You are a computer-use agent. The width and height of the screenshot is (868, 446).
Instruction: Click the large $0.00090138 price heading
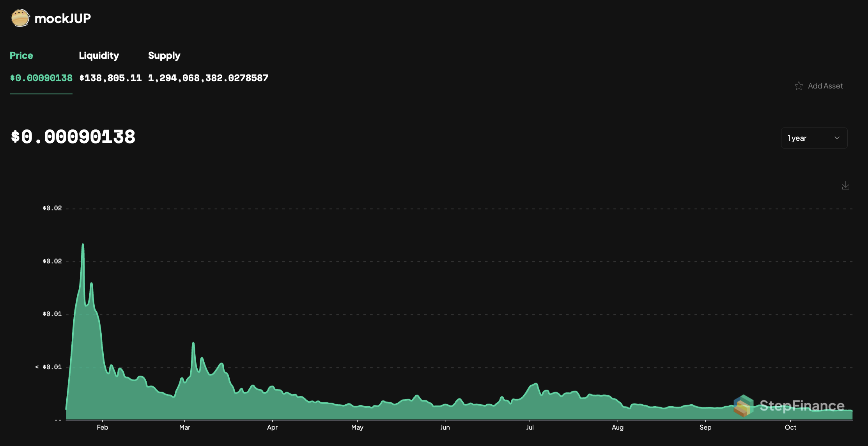(73, 137)
